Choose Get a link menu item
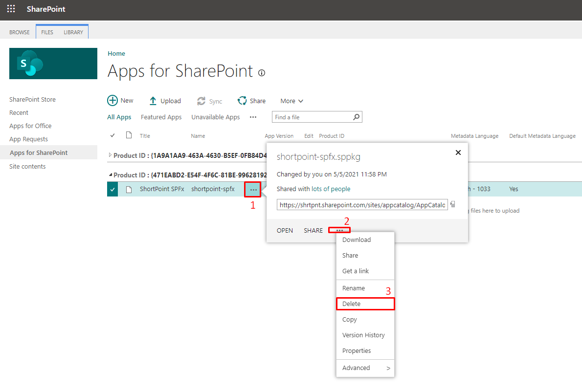This screenshot has width=582, height=392. pyautogui.click(x=365, y=271)
